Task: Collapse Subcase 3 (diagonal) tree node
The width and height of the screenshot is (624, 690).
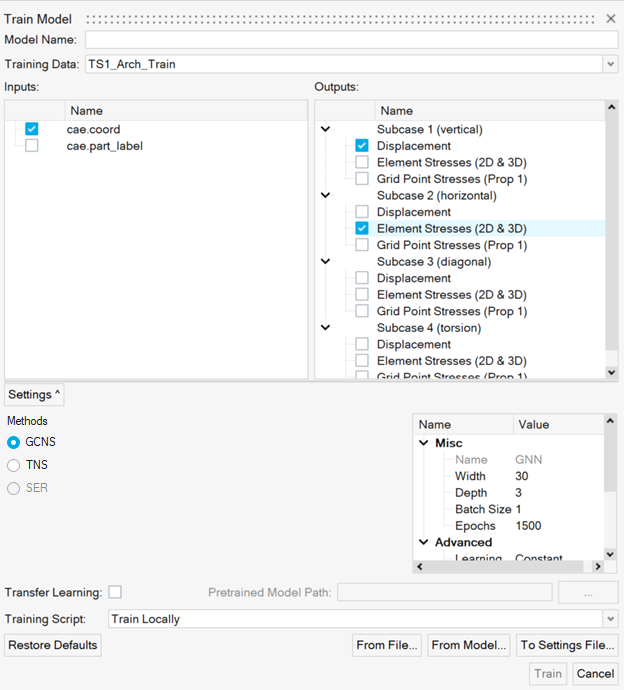Action: click(325, 262)
